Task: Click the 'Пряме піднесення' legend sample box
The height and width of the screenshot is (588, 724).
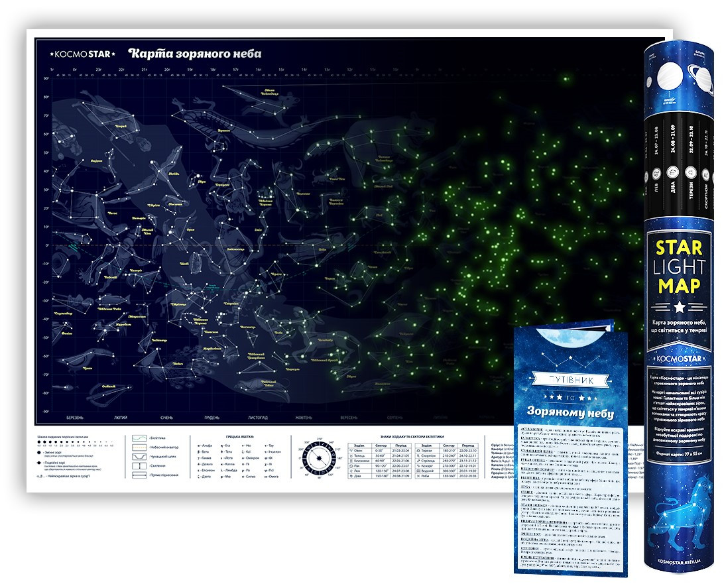Action: (x=139, y=475)
